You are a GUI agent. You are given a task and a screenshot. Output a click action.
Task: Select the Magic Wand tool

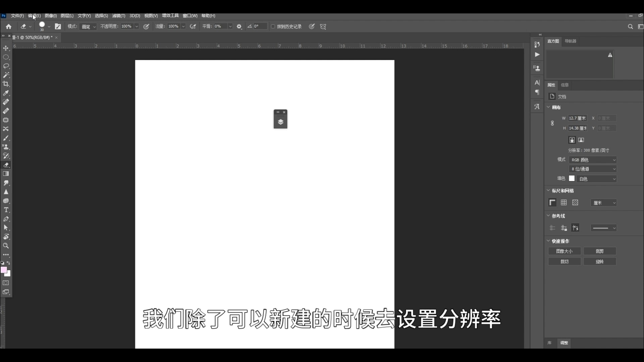(x=6, y=75)
